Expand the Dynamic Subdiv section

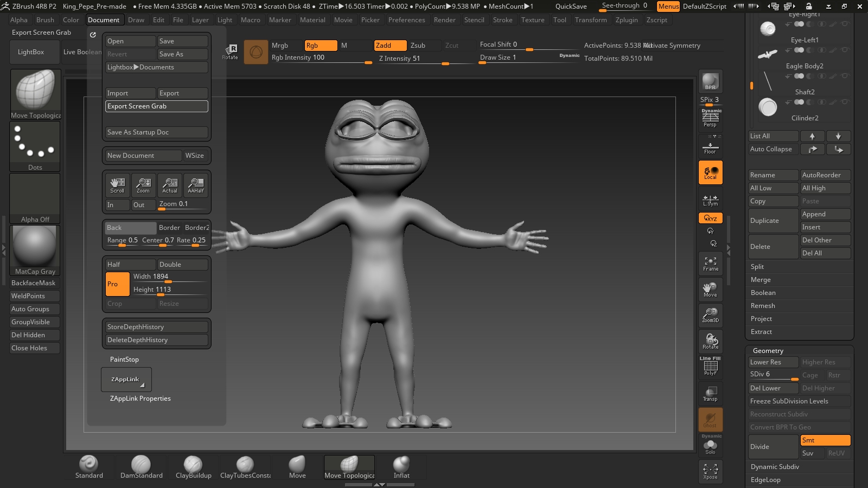tap(775, 467)
